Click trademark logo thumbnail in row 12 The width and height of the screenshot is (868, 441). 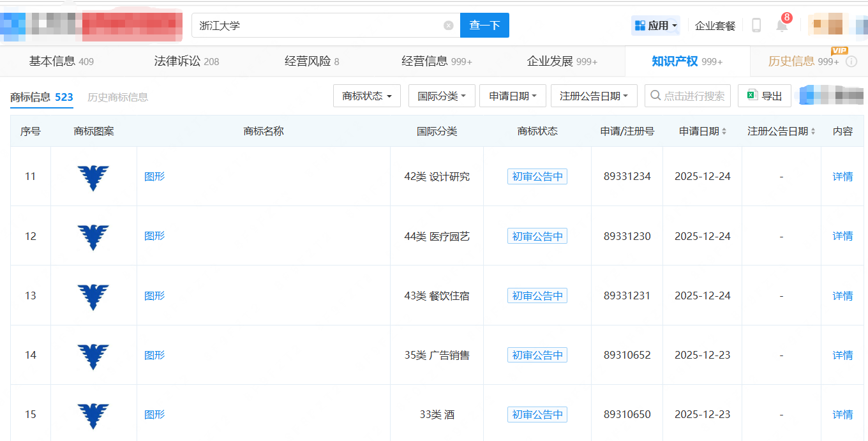[x=93, y=237]
